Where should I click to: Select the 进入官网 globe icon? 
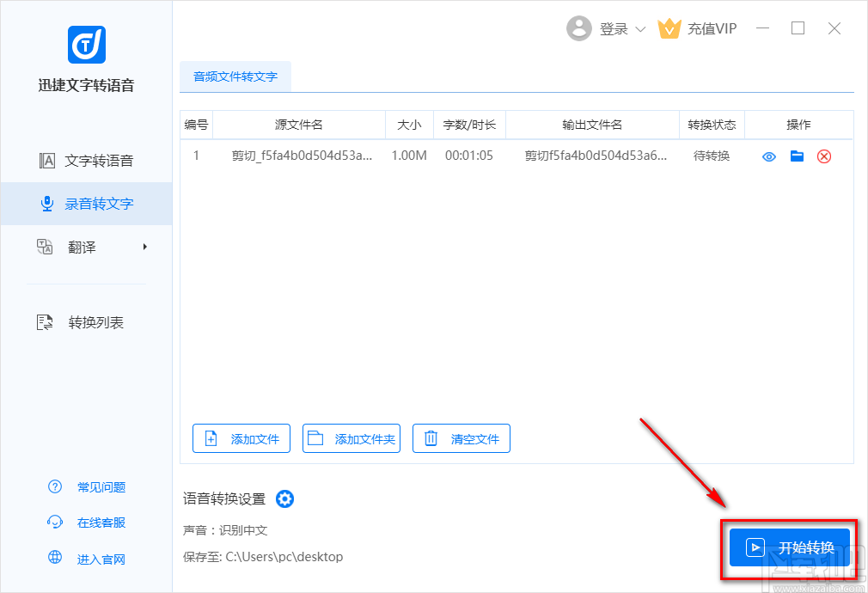tap(54, 558)
